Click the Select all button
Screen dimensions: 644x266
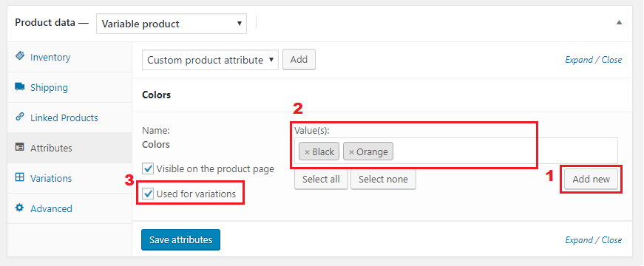[321, 180]
